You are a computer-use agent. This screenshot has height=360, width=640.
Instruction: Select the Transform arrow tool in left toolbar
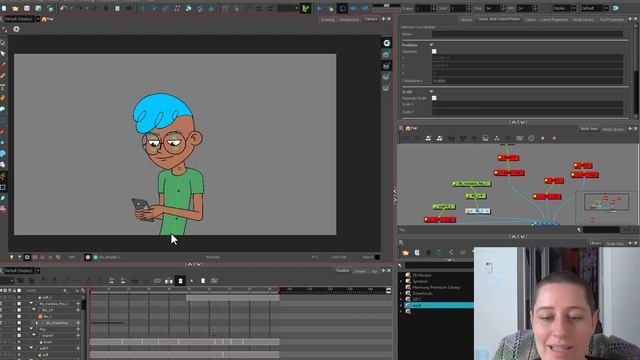(3, 42)
